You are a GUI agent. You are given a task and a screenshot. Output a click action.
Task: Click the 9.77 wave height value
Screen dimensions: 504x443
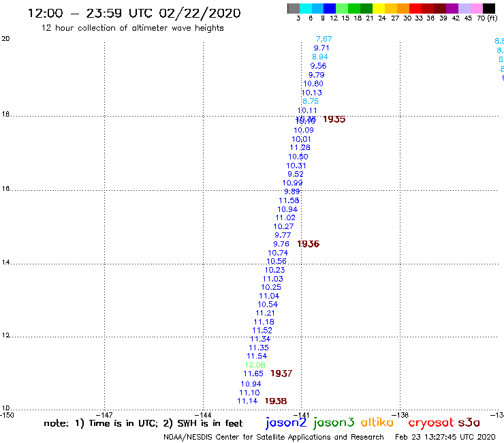[283, 235]
